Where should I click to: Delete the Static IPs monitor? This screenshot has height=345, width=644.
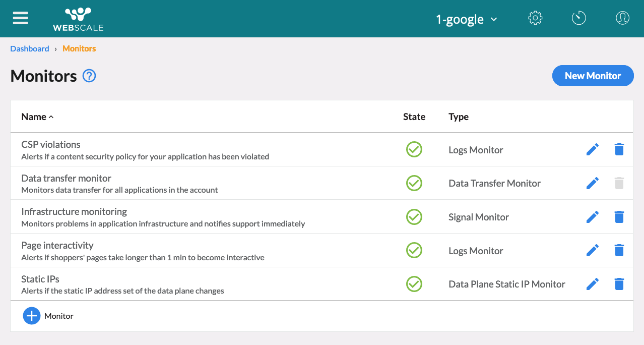pyautogui.click(x=619, y=284)
